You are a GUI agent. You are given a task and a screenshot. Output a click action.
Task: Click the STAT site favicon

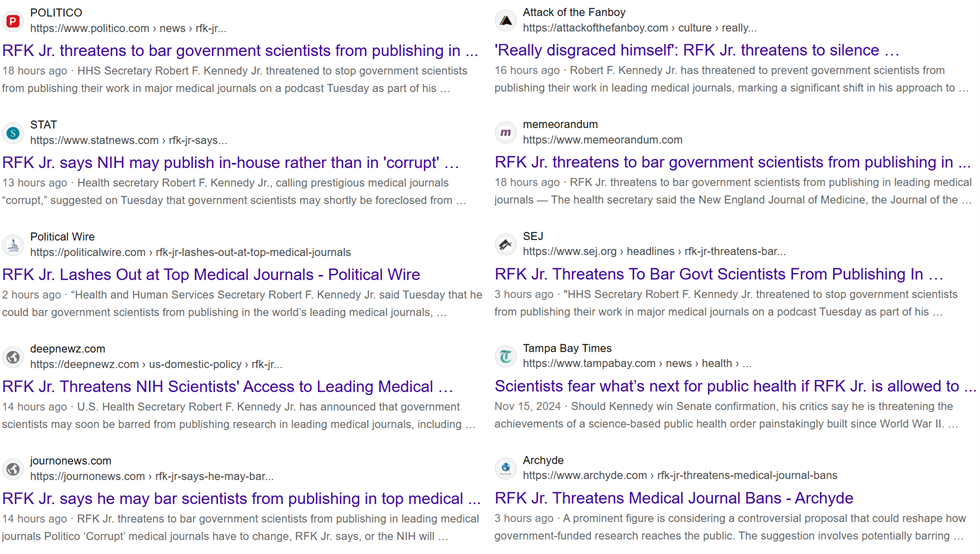click(12, 133)
